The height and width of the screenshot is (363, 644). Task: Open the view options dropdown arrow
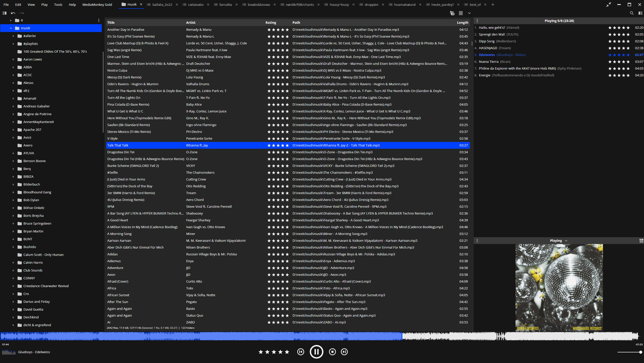[x=469, y=13]
